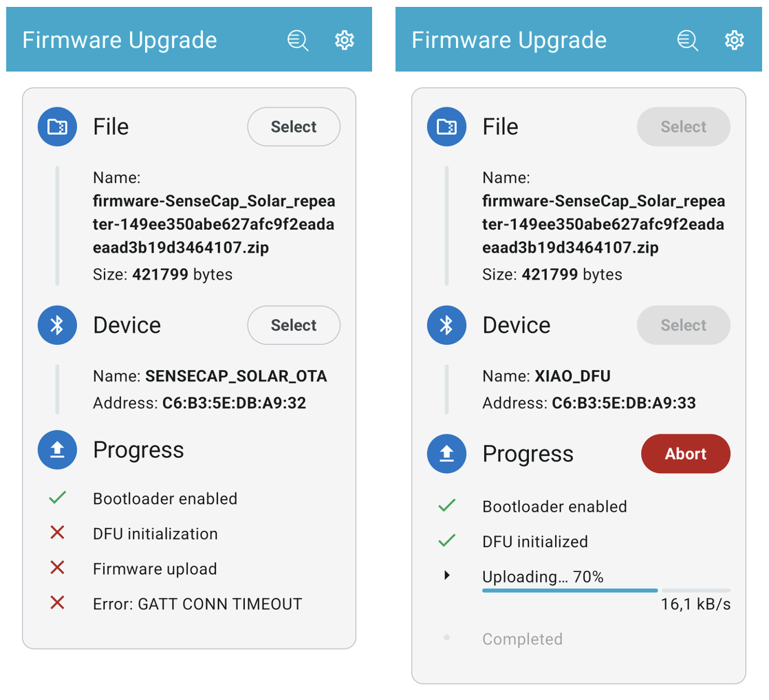
Task: Click the upload Progress icon beside Abort
Action: point(447,454)
